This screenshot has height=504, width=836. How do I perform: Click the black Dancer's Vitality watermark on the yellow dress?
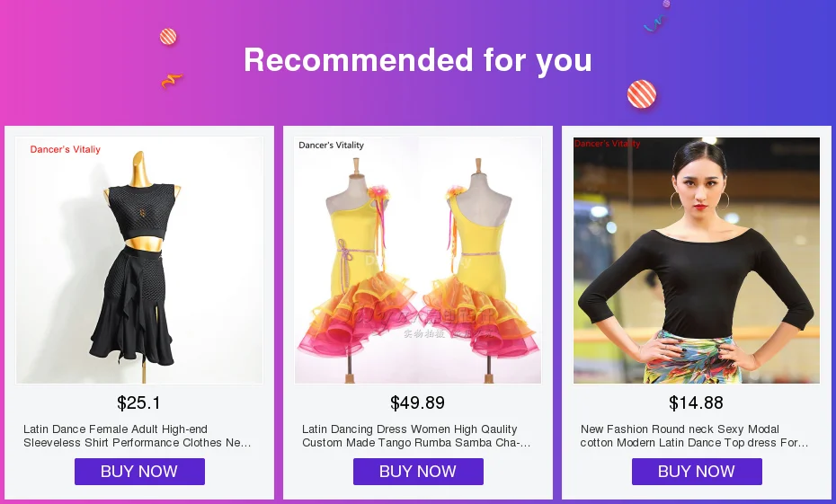pos(331,145)
